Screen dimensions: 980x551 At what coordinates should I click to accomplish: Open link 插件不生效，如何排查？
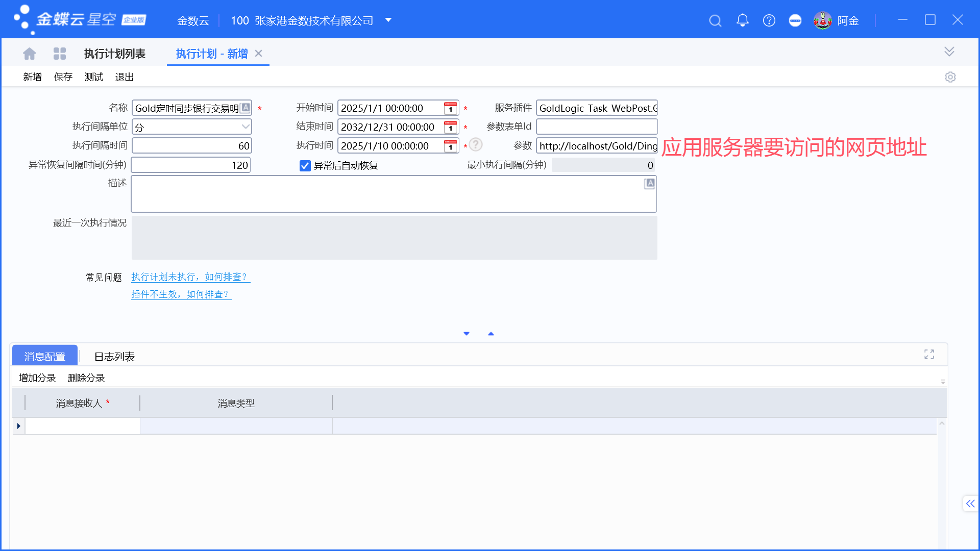click(x=181, y=294)
